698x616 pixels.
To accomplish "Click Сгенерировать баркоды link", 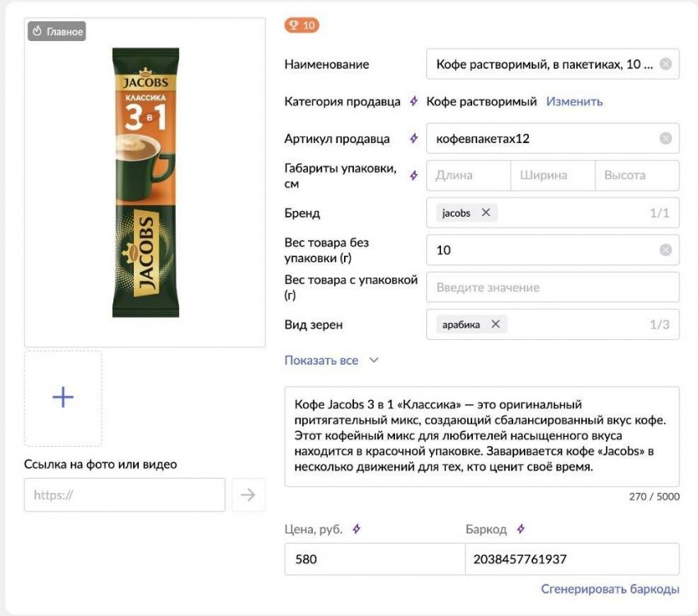I will (609, 589).
